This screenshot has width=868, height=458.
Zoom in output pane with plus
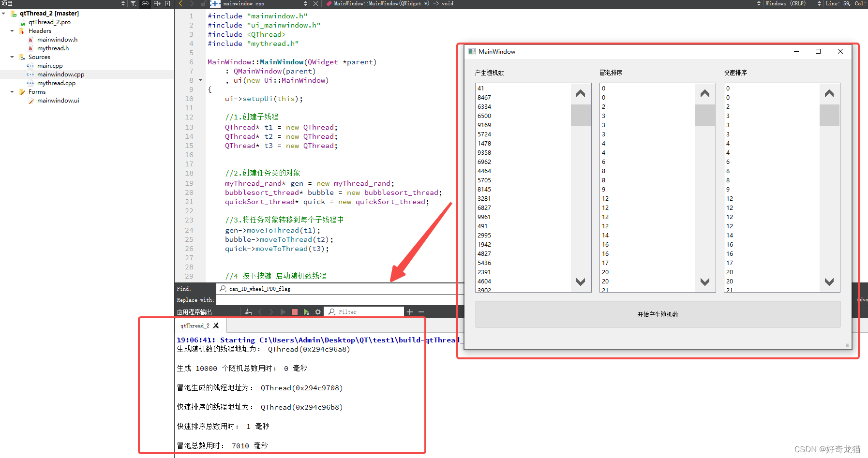point(410,312)
